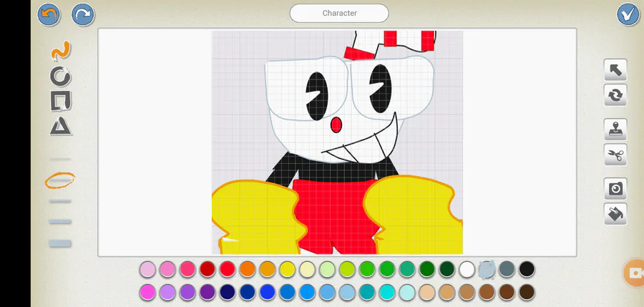This screenshot has height=307, width=644.
Task: Tap the character's red nose
Action: tap(336, 125)
